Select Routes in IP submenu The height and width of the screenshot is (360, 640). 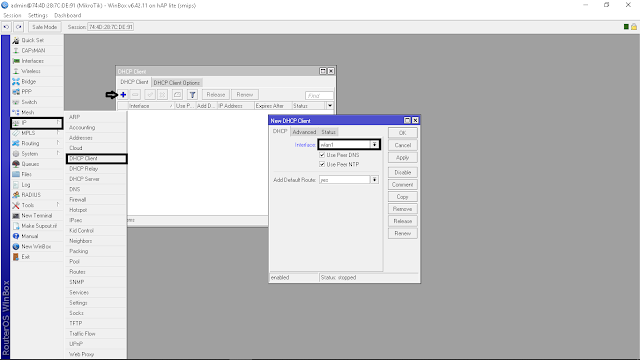(96, 272)
